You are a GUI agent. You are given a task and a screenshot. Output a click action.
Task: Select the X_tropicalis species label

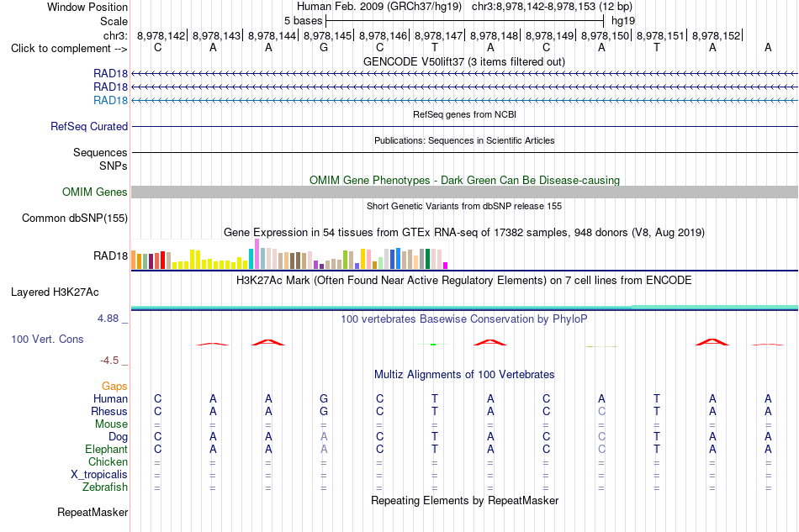99,475
